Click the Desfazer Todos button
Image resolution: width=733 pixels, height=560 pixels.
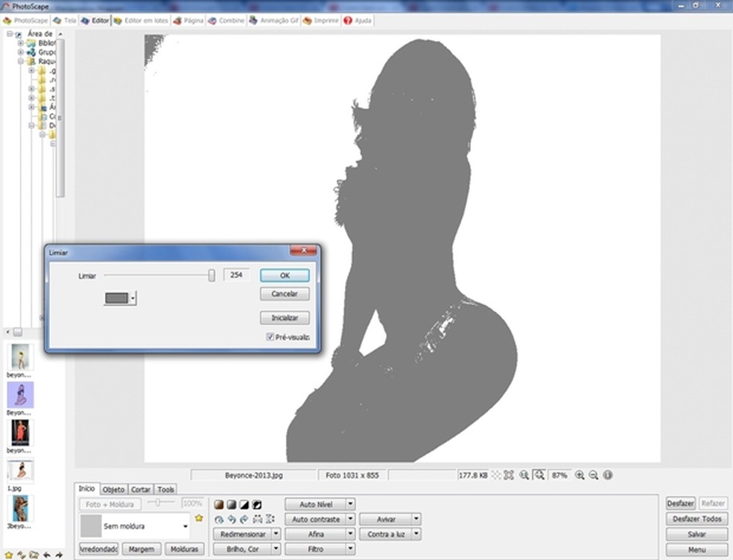[x=696, y=519]
